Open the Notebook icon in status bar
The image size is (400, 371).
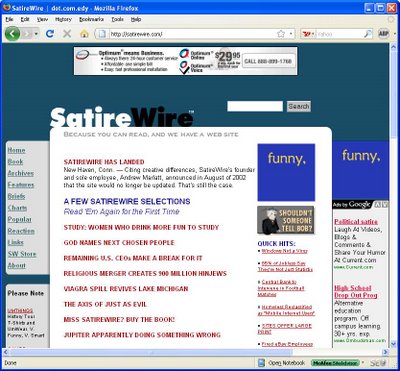[x=262, y=363]
